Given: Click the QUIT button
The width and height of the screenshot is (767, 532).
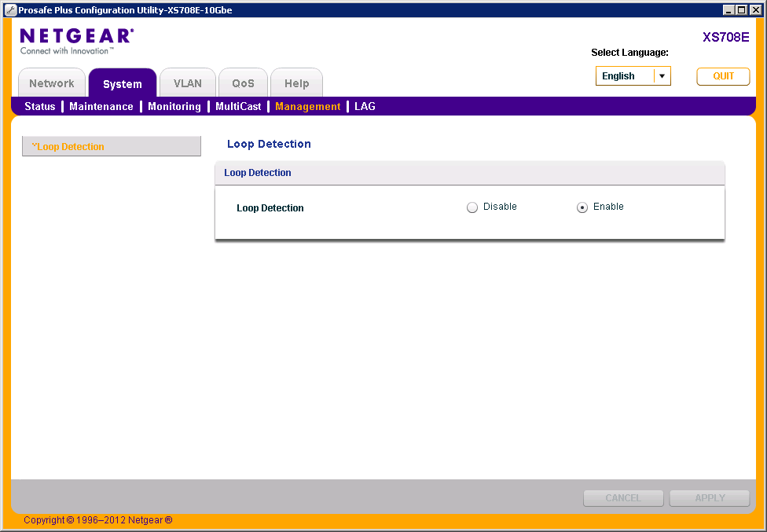Looking at the screenshot, I should coord(723,76).
